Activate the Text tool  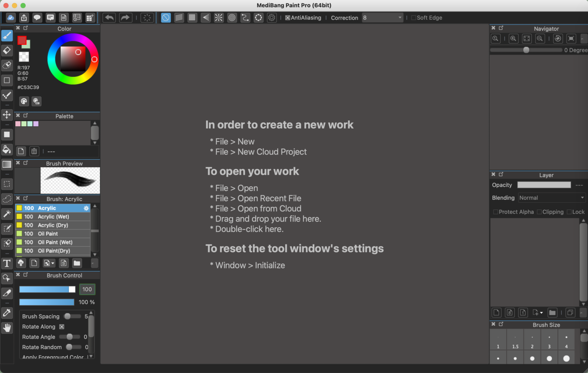point(7,263)
